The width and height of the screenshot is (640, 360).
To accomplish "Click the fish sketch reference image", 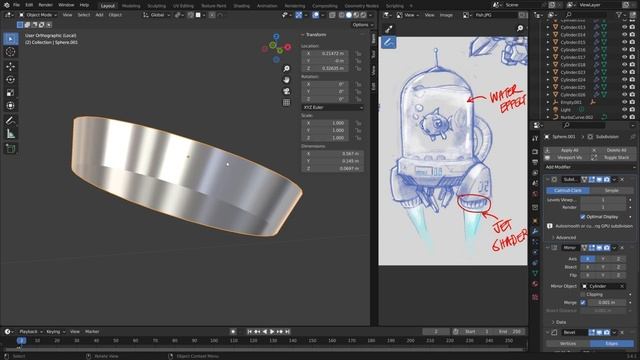I will click(x=453, y=151).
